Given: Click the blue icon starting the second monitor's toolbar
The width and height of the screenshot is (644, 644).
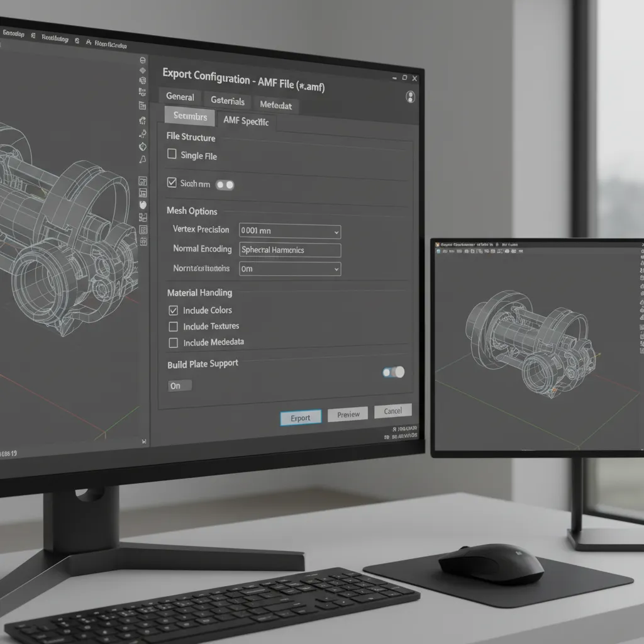Looking at the screenshot, I should pos(438,250).
